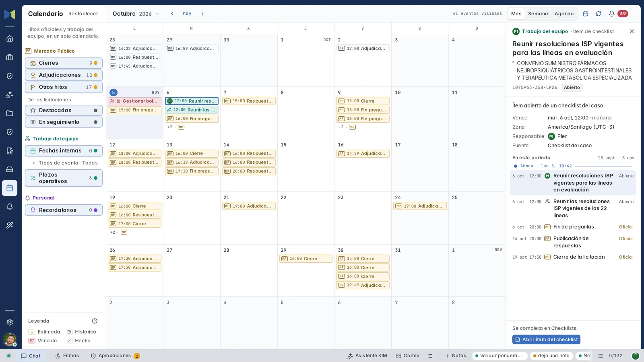The image size is (644, 362).
Task: Toggle the Cierres calendar filter
Action: click(64, 63)
